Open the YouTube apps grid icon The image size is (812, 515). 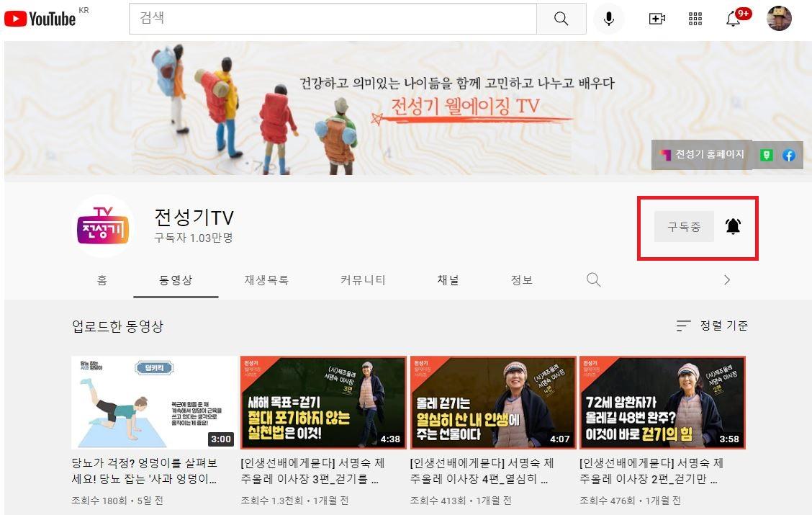[695, 19]
